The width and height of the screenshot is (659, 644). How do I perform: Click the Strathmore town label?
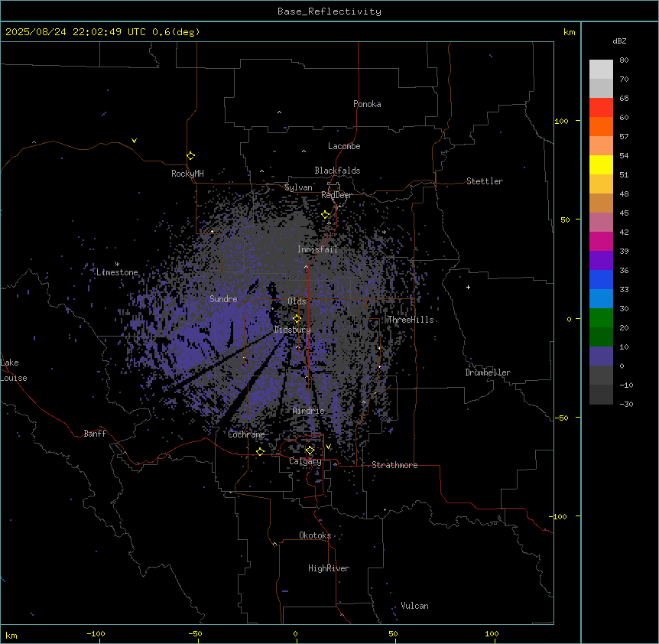(394, 465)
